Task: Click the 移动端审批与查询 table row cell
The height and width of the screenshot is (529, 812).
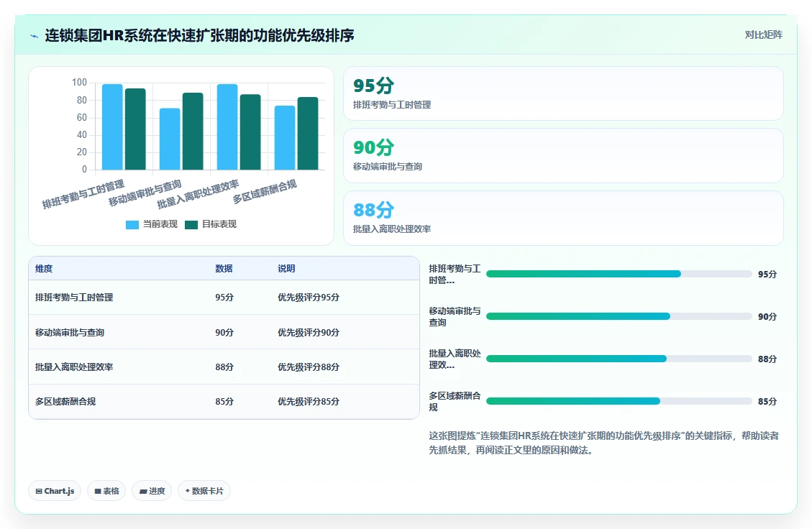Action: coord(69,332)
